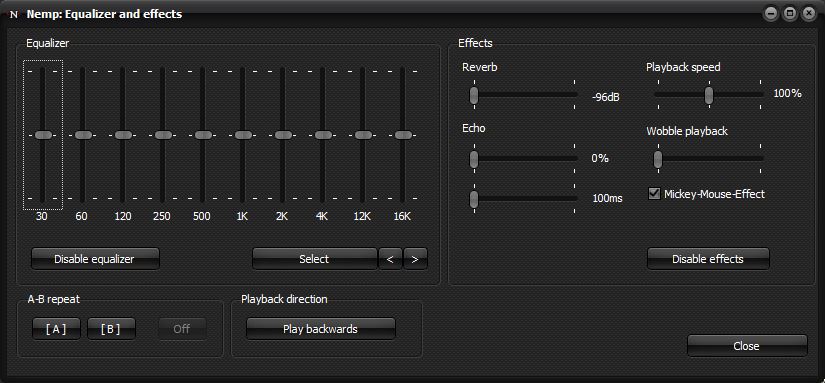This screenshot has width=825, height=383.
Task: Maximize the equalizer window
Action: [790, 14]
